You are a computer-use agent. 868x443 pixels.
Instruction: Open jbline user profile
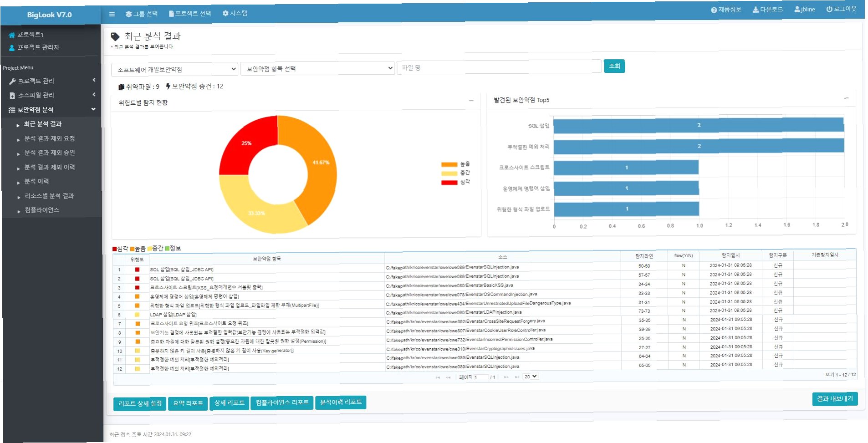(805, 9)
